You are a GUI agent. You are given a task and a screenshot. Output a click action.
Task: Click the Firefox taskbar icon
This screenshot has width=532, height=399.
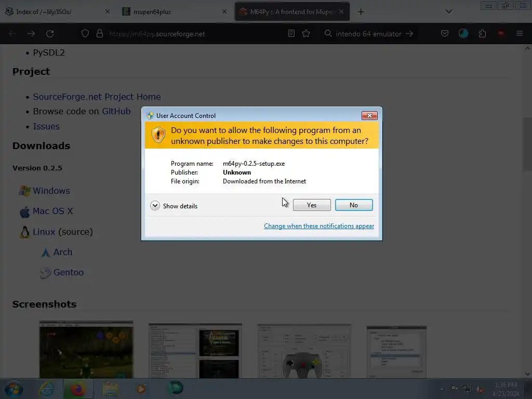coord(78,389)
